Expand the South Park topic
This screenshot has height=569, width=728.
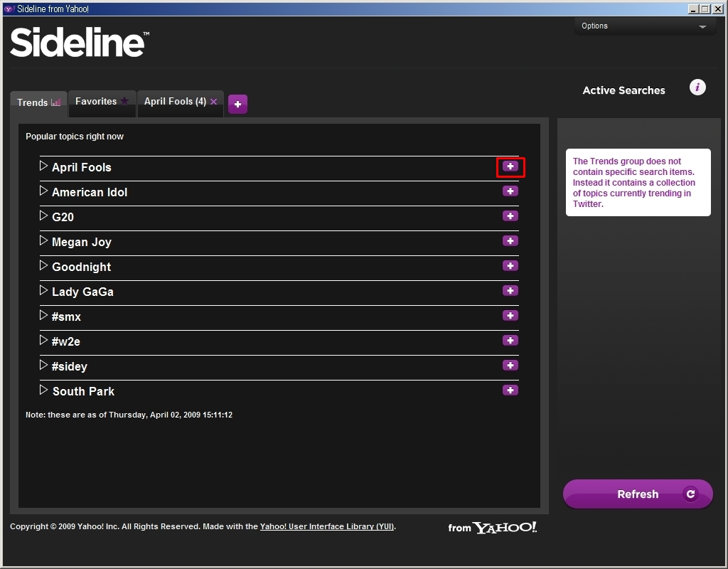coord(43,390)
